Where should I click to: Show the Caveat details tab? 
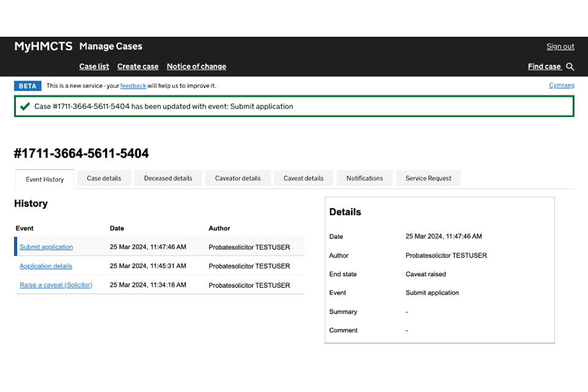[303, 178]
